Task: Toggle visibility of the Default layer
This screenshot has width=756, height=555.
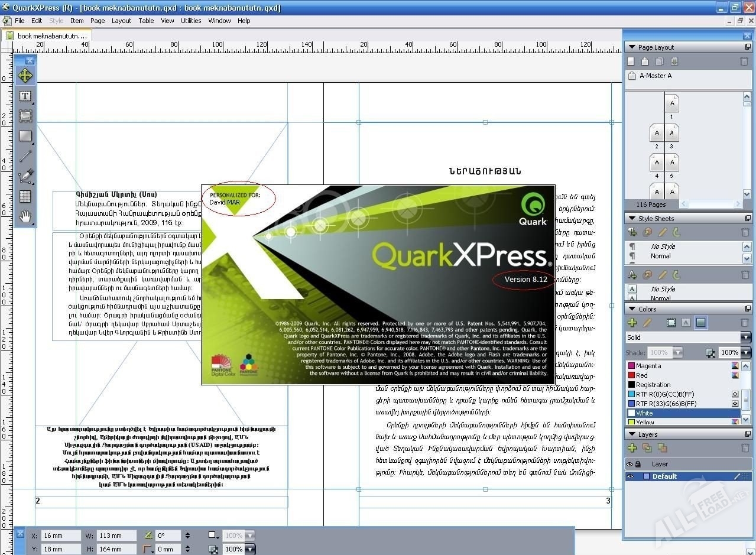Action: (x=630, y=476)
